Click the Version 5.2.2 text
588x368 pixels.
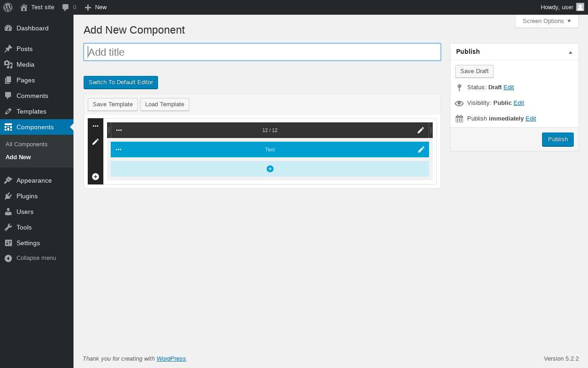(561, 358)
